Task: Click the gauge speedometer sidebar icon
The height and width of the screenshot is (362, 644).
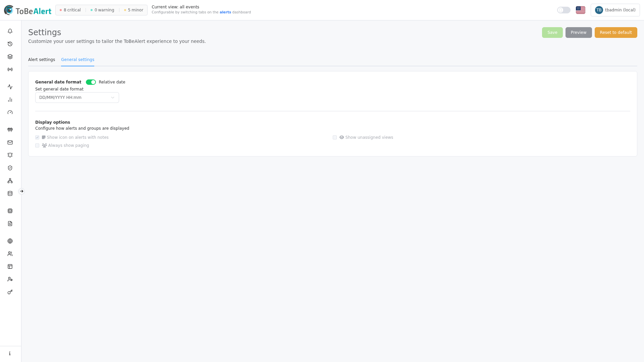Action: click(x=10, y=112)
